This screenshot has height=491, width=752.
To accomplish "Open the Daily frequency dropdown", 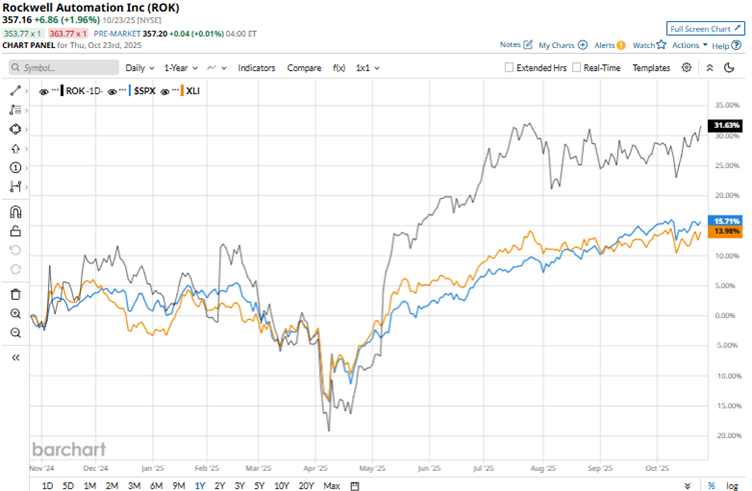I will (x=140, y=68).
